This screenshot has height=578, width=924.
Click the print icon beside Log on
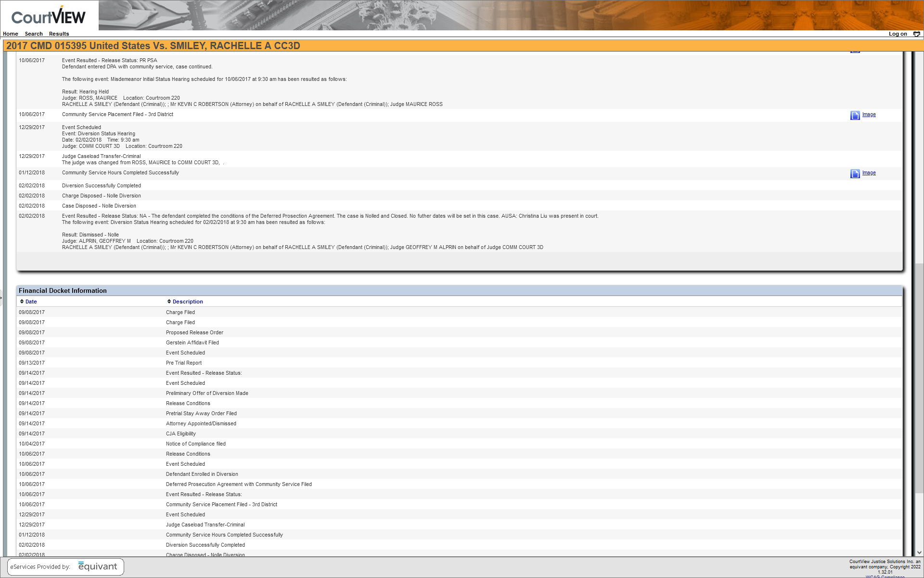click(x=916, y=34)
